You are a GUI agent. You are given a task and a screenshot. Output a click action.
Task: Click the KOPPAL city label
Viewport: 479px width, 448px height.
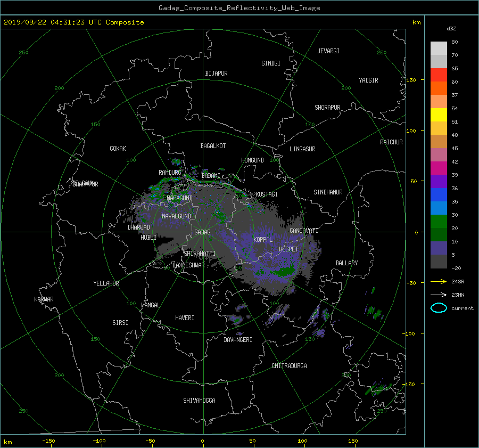pyautogui.click(x=263, y=239)
